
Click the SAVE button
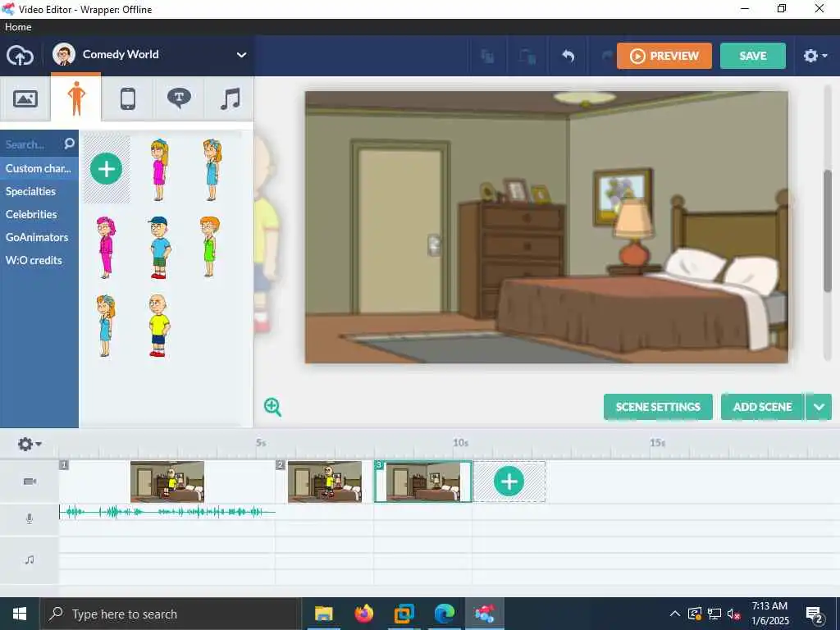tap(753, 56)
